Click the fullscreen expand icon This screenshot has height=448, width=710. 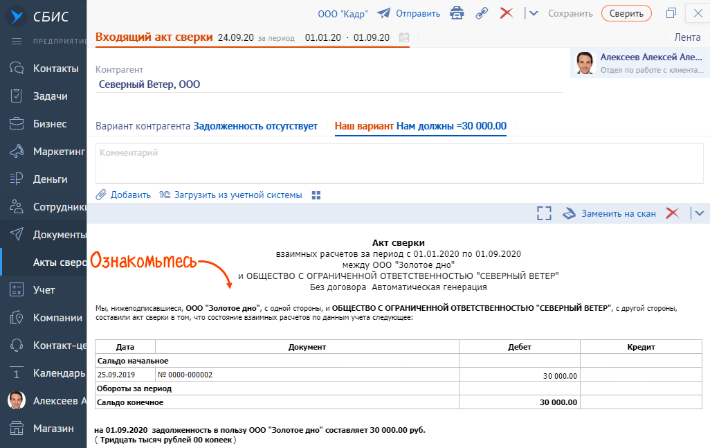pyautogui.click(x=544, y=213)
